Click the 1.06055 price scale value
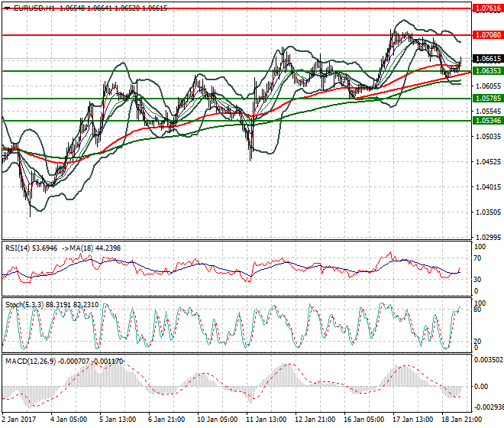This screenshot has width=504, height=428. [x=488, y=86]
